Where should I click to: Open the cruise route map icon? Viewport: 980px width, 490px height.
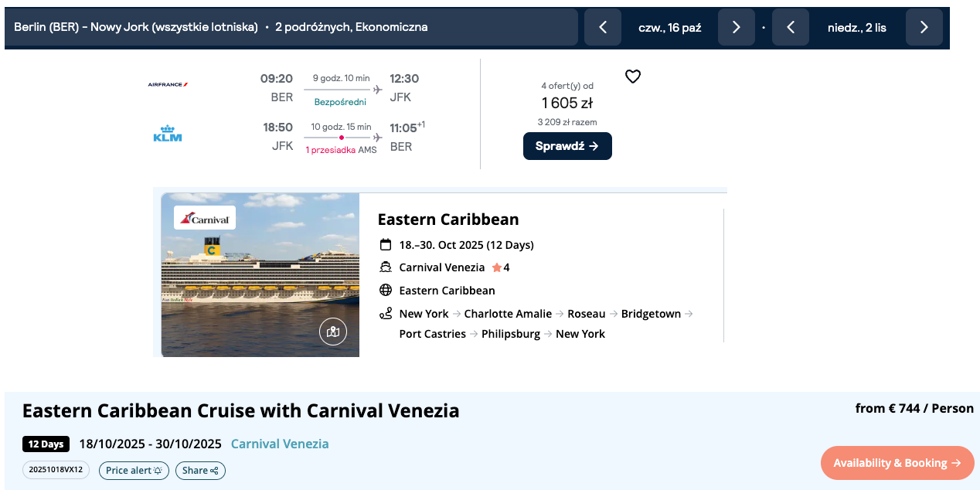[333, 332]
